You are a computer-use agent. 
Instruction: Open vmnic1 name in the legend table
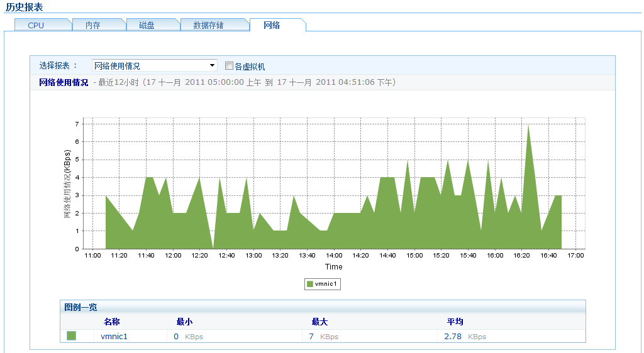[114, 337]
